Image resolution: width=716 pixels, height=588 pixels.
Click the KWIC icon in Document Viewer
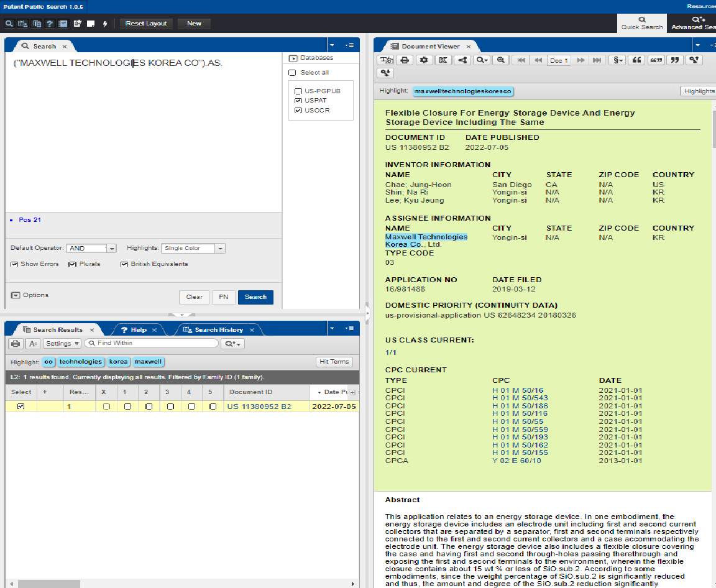pos(443,60)
